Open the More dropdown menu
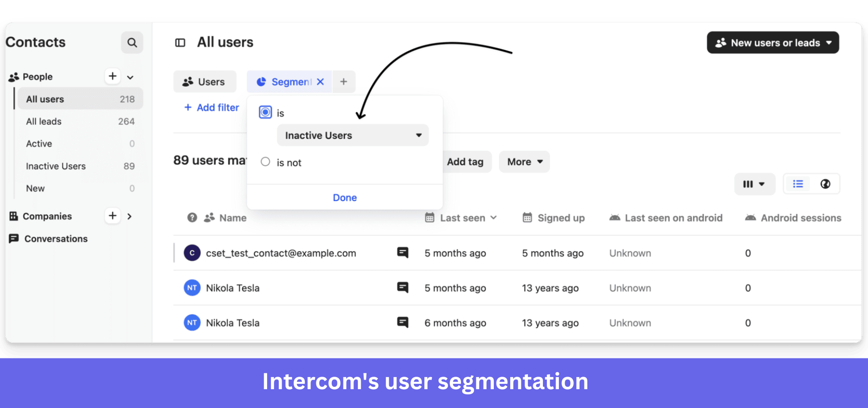 [x=525, y=162]
